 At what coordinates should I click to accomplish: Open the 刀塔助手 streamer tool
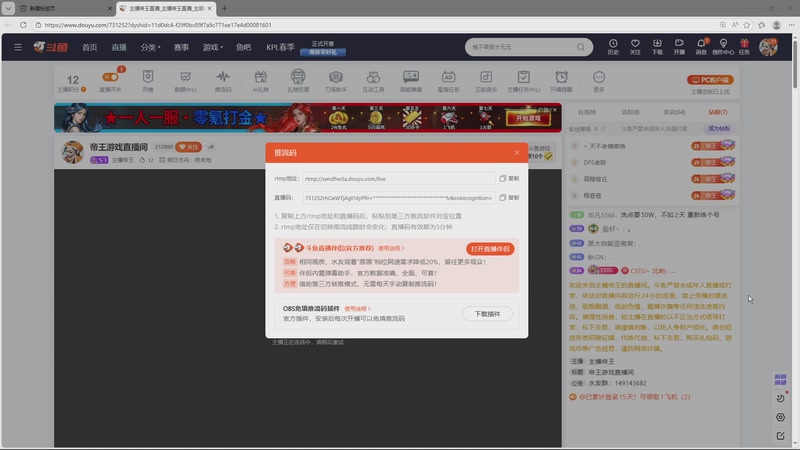[x=336, y=81]
